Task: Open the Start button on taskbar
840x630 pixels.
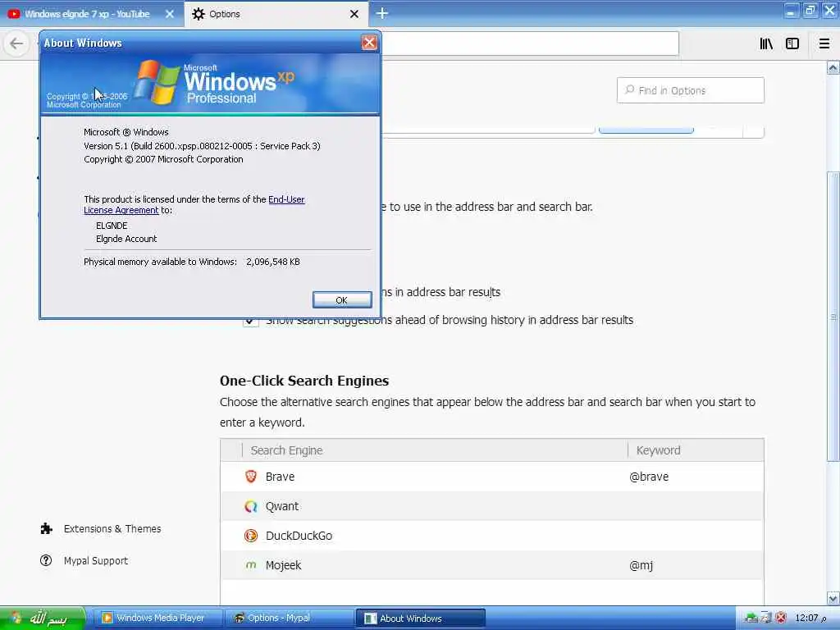Action: click(x=42, y=619)
